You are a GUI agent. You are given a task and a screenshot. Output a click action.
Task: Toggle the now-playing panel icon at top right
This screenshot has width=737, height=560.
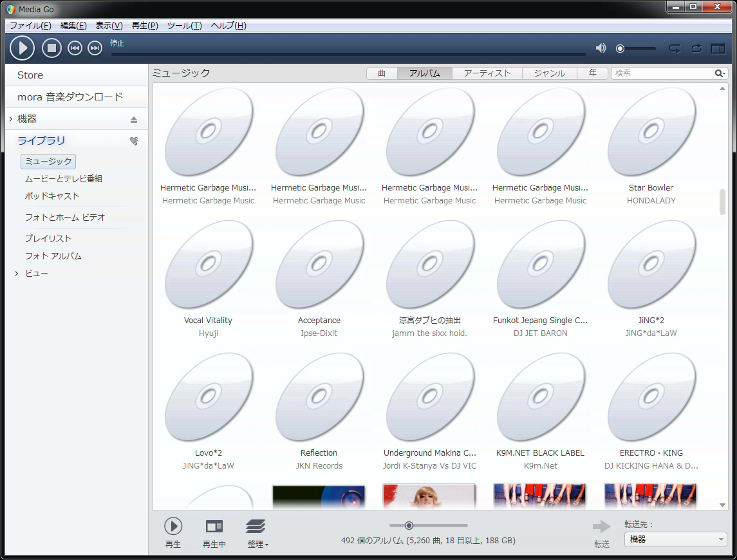coord(718,48)
